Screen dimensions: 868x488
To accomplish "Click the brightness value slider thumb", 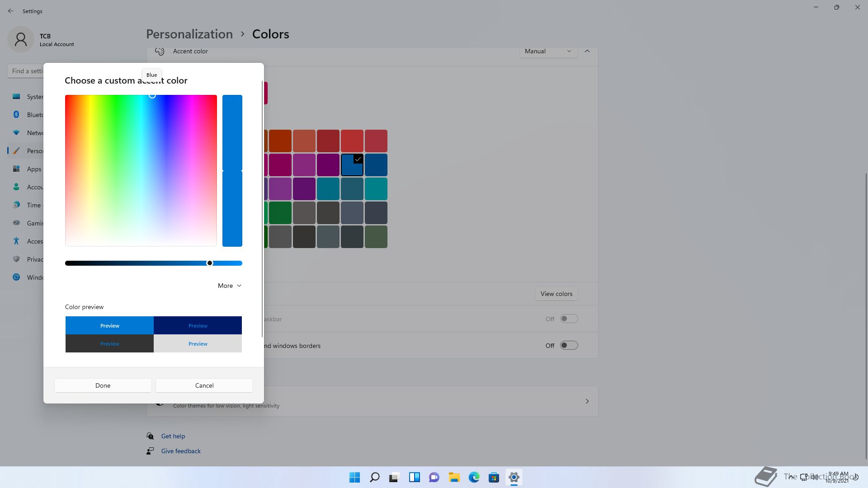I will pos(210,263).
